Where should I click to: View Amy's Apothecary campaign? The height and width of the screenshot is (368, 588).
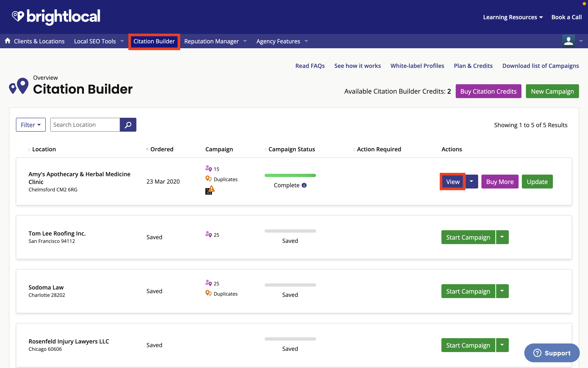(x=453, y=182)
